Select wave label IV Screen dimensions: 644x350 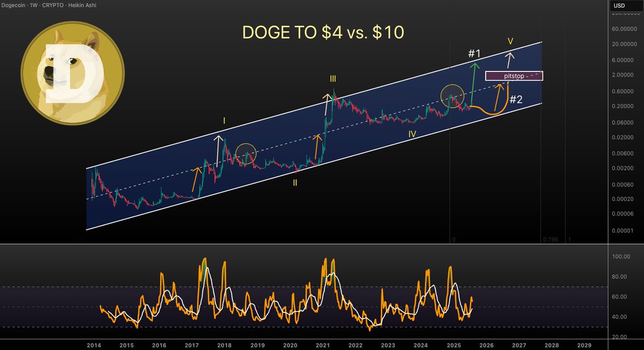412,135
